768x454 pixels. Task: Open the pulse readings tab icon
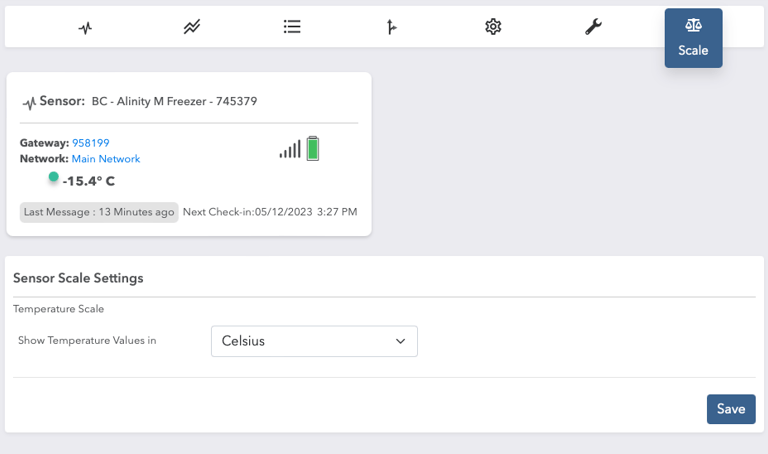pos(85,27)
